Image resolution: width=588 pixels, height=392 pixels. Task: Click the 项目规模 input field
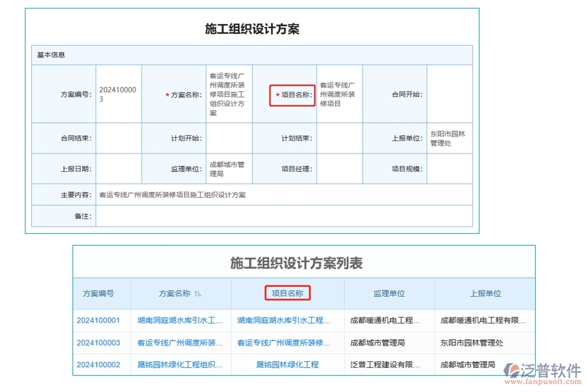(x=449, y=168)
